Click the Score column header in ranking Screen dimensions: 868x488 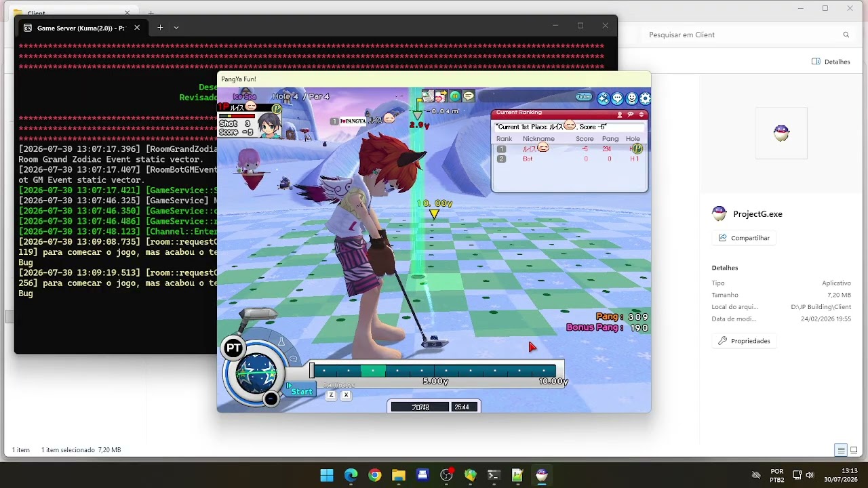(x=585, y=139)
